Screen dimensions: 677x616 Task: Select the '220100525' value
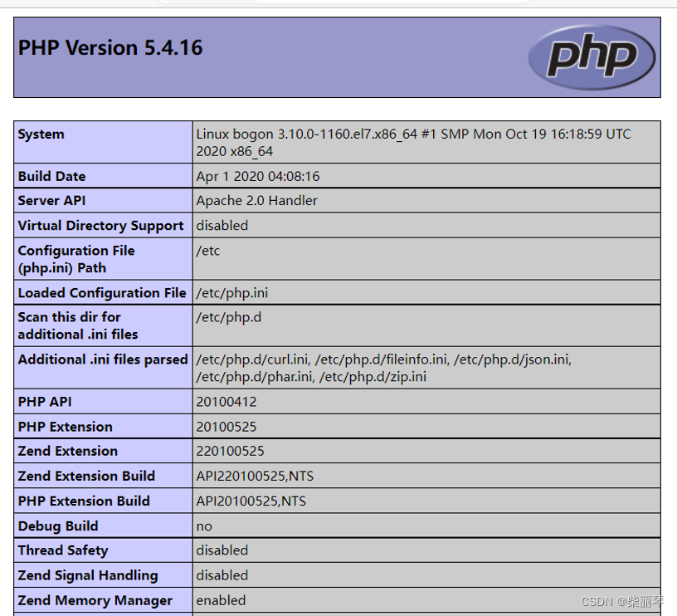(x=230, y=451)
